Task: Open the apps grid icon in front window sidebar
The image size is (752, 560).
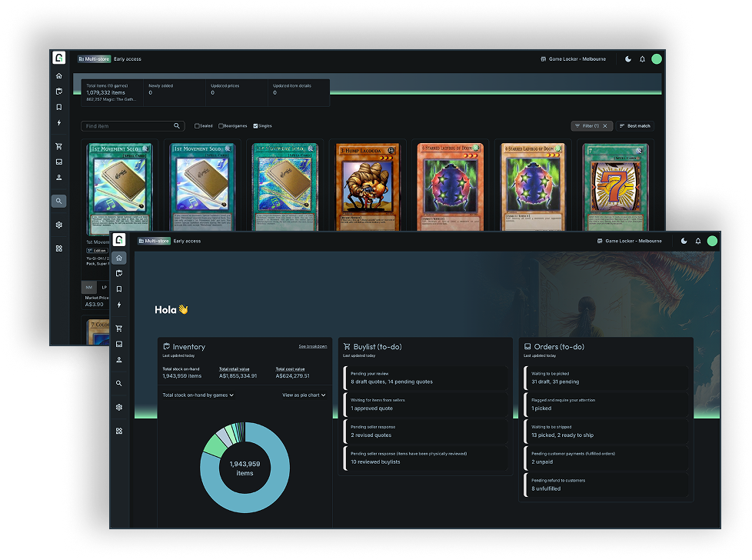Action: pos(119,431)
